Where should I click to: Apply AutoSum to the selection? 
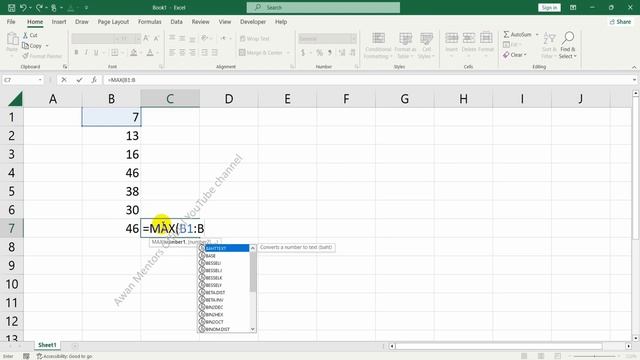coord(517,35)
